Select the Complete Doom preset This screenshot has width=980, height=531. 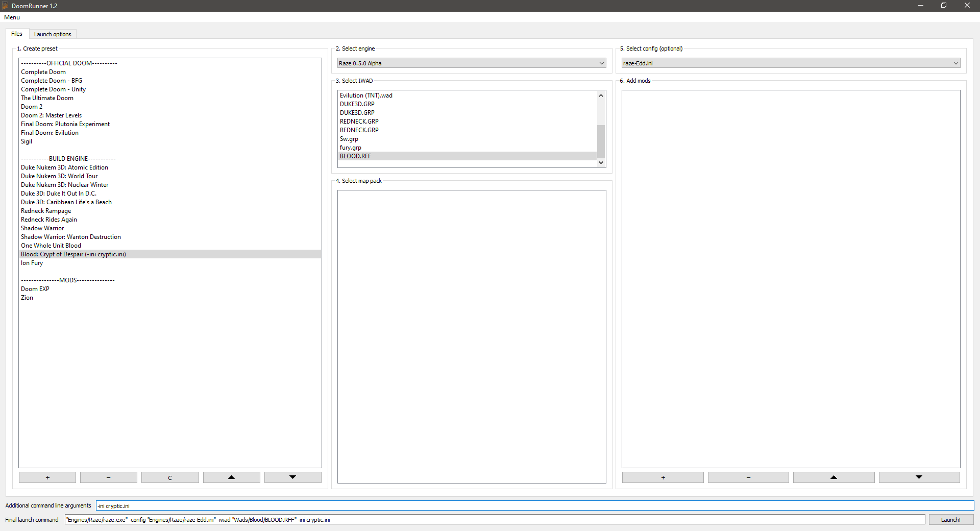click(170, 72)
